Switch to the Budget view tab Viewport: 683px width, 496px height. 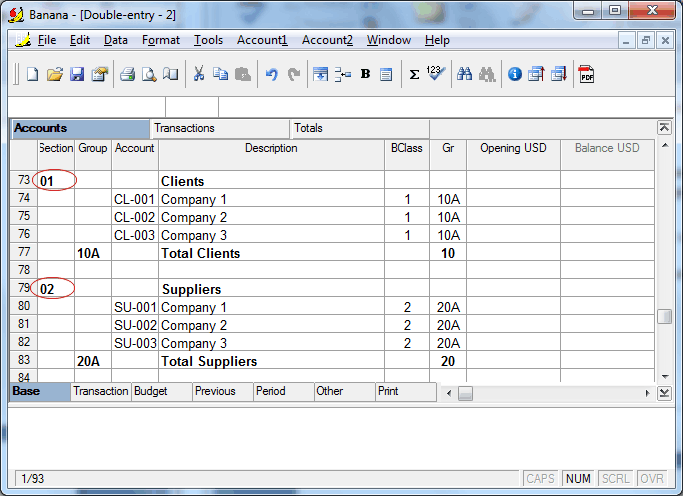click(162, 391)
